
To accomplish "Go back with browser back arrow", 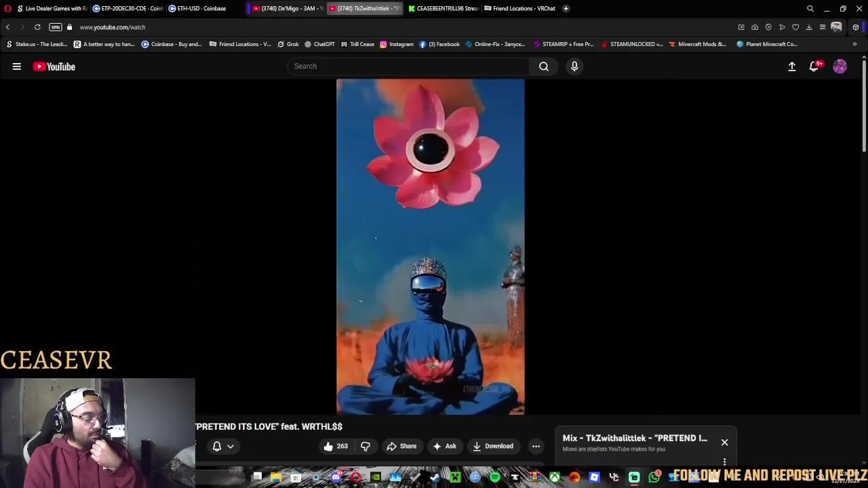I will point(7,27).
